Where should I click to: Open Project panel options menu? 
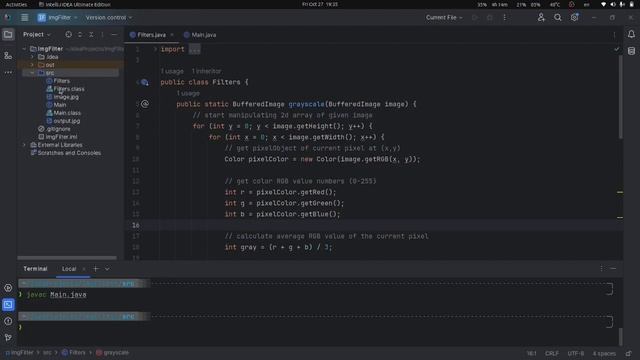[x=102, y=35]
